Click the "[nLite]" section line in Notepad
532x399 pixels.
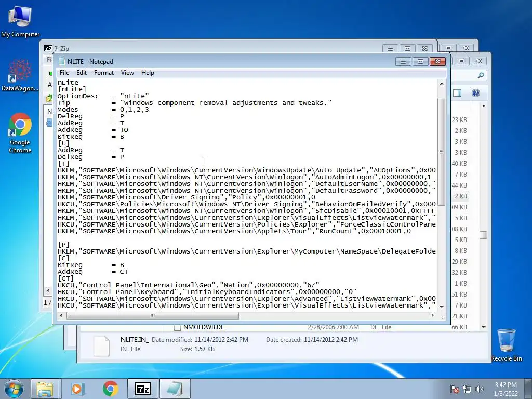point(72,89)
